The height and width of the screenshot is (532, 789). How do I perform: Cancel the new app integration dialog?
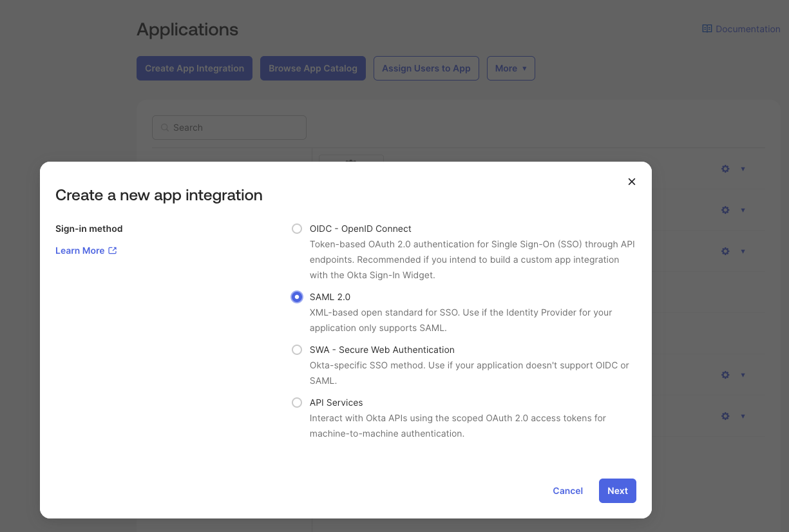point(567,491)
